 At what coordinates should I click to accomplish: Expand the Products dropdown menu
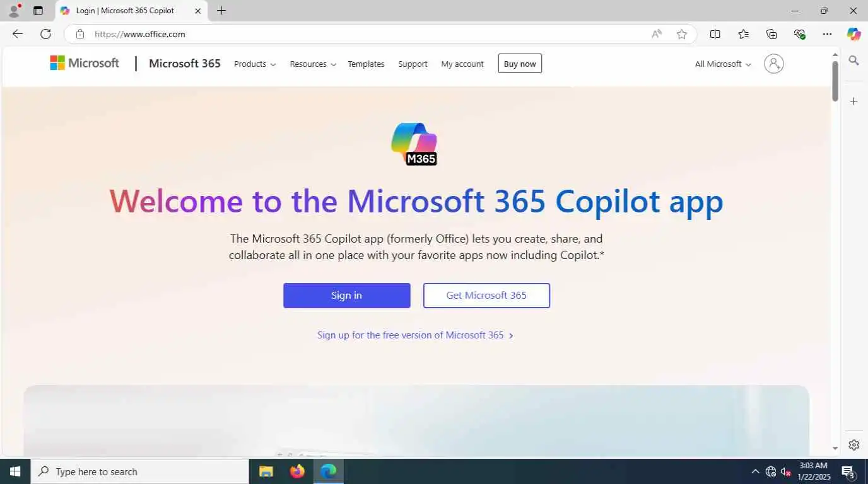[255, 64]
